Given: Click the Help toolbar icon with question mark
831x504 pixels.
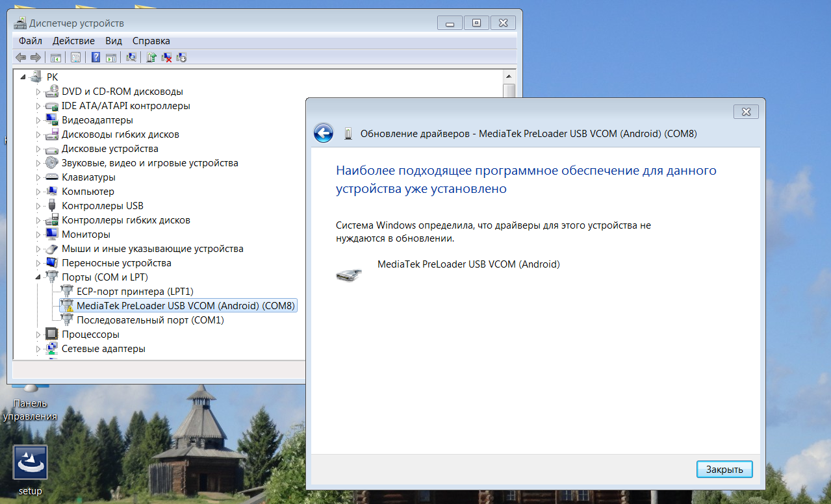Looking at the screenshot, I should (x=96, y=57).
